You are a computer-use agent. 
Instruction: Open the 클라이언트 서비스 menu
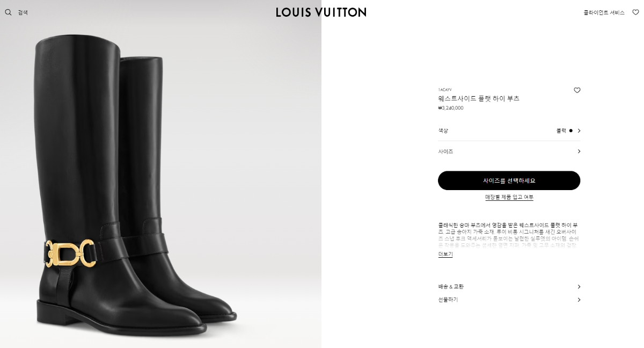pos(604,12)
